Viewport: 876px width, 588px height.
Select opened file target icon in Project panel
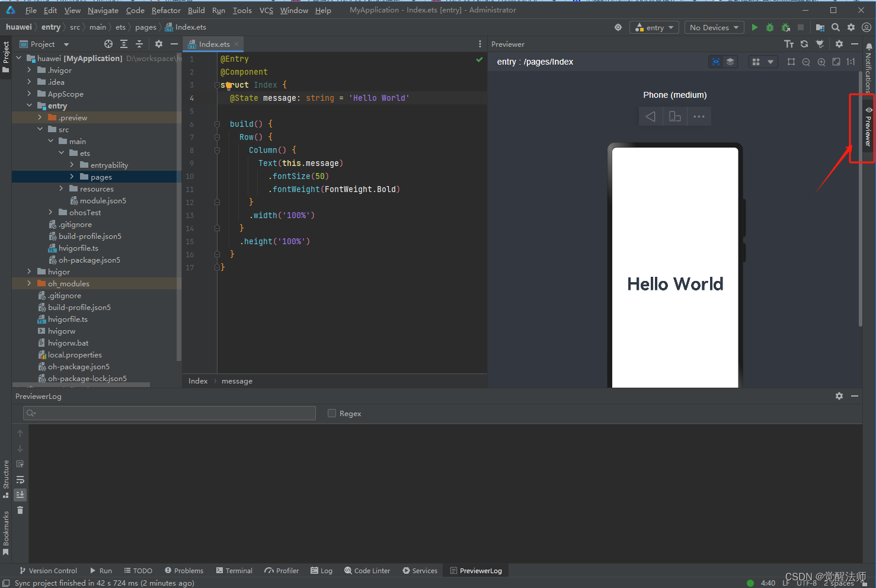tap(108, 44)
